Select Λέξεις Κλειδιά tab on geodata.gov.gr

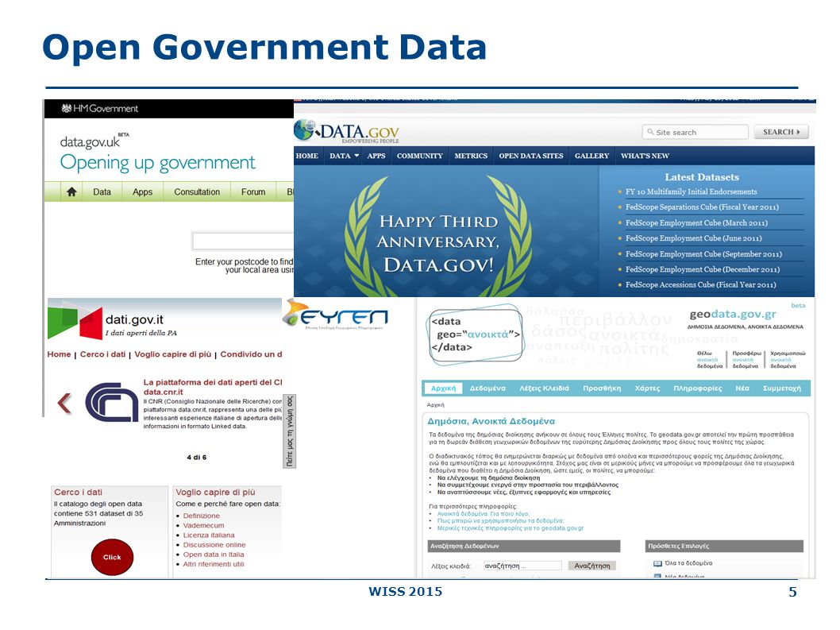click(x=544, y=388)
